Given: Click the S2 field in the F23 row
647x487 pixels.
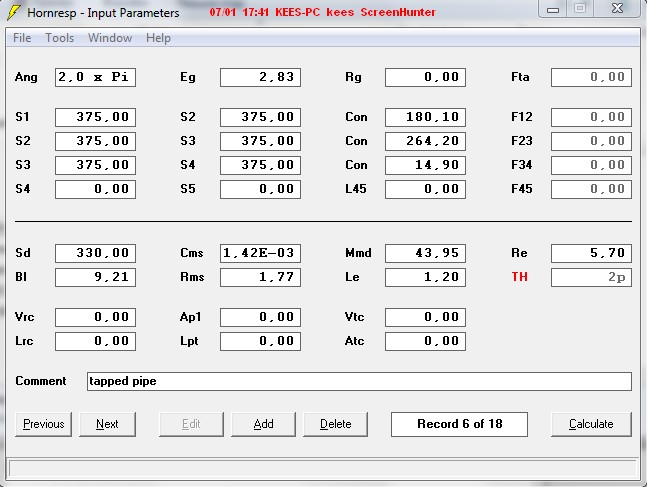Looking at the screenshot, I should [x=95, y=142].
